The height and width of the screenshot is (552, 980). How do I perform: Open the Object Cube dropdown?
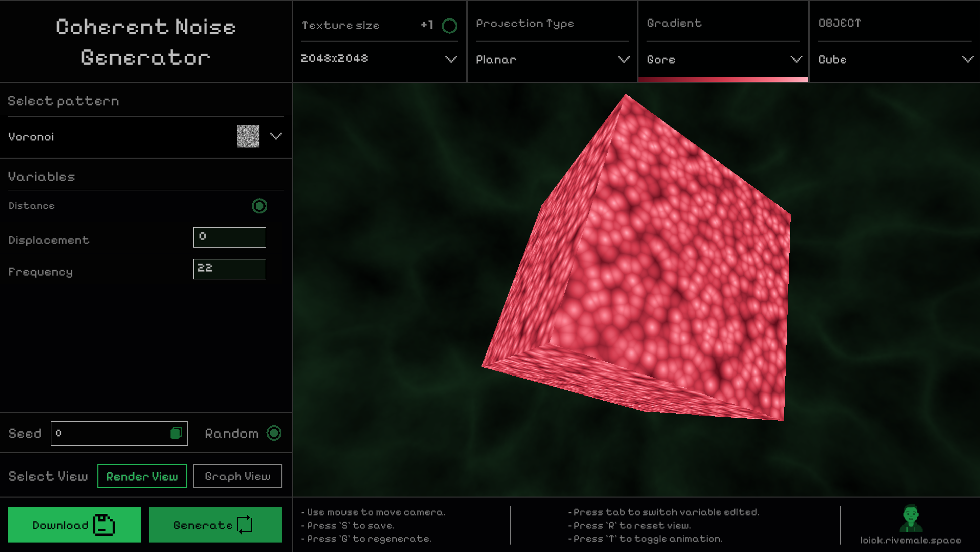point(895,59)
